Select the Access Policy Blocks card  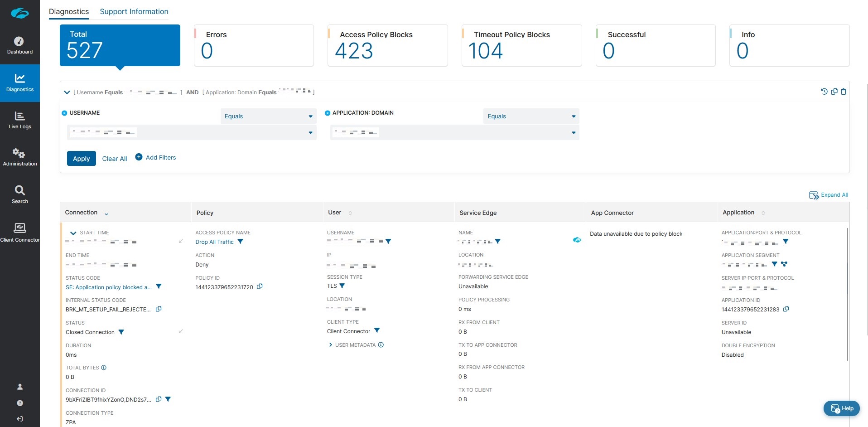pos(388,45)
